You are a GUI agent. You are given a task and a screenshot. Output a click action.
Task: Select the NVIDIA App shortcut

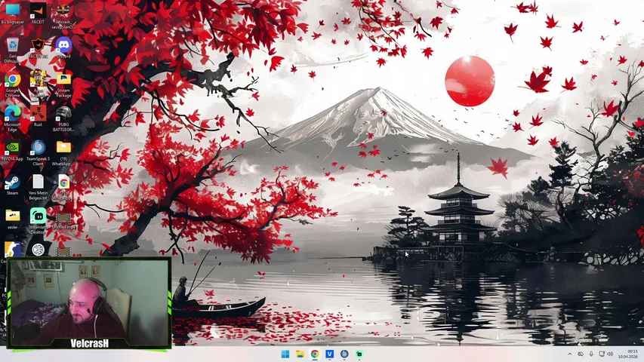tap(12, 150)
